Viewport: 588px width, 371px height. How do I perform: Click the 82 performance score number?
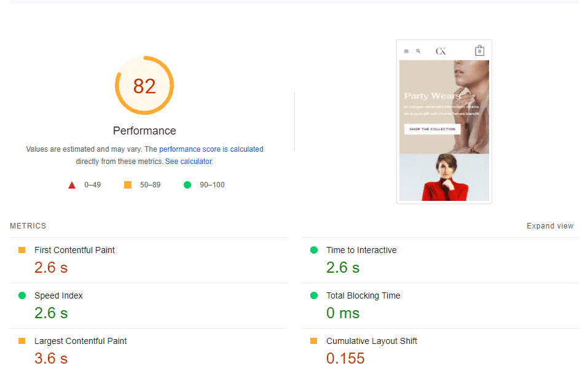point(144,87)
